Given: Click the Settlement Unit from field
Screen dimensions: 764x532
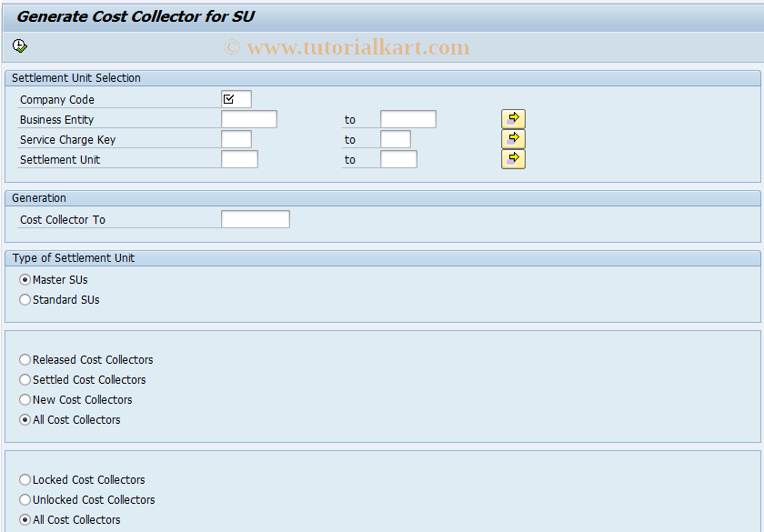Looking at the screenshot, I should 241,158.
